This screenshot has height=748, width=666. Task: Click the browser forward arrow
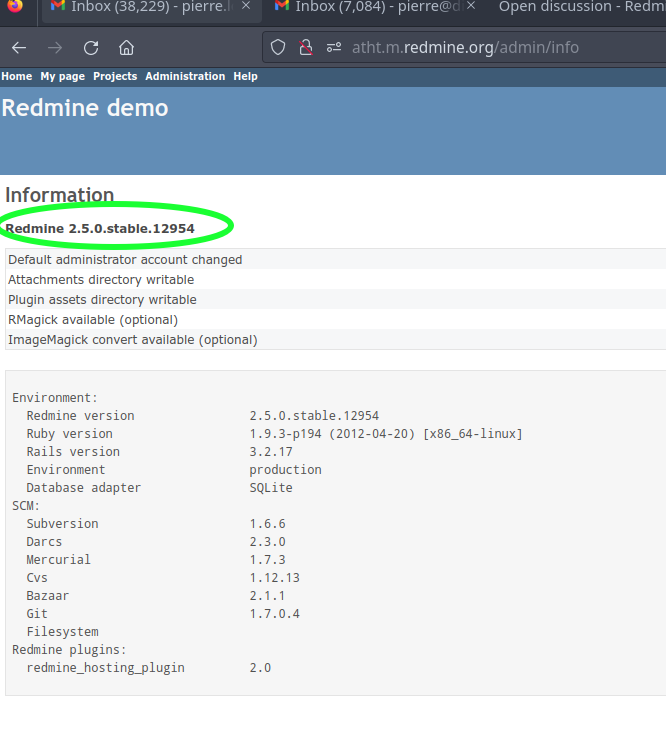click(x=55, y=47)
